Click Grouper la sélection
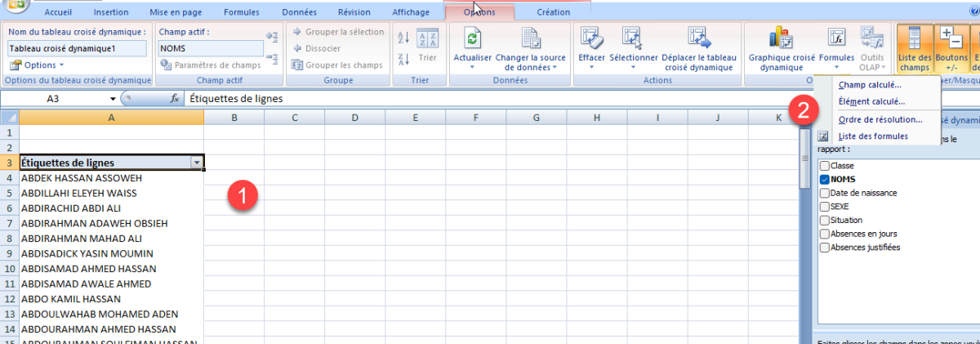 pos(336,32)
